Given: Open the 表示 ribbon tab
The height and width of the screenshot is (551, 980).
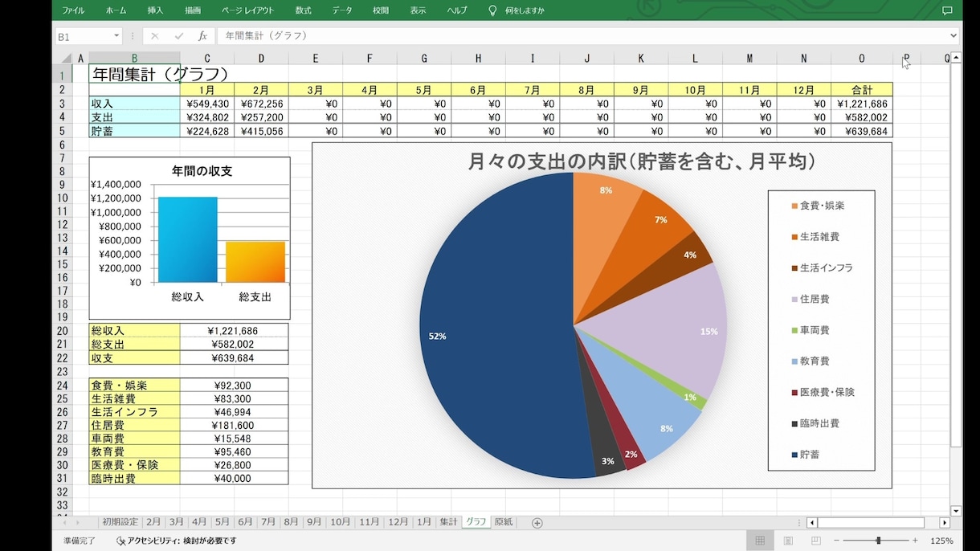Looking at the screenshot, I should click(418, 10).
